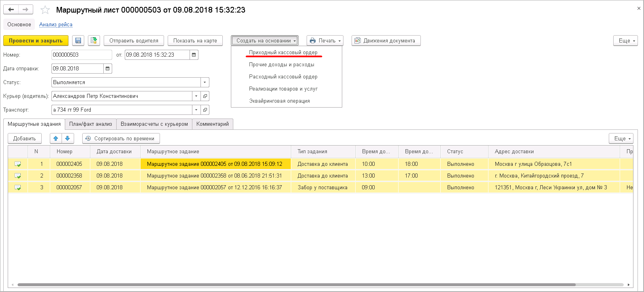Click time 13:00 cell
Screen dimensions: 644x292
pyautogui.click(x=377, y=176)
